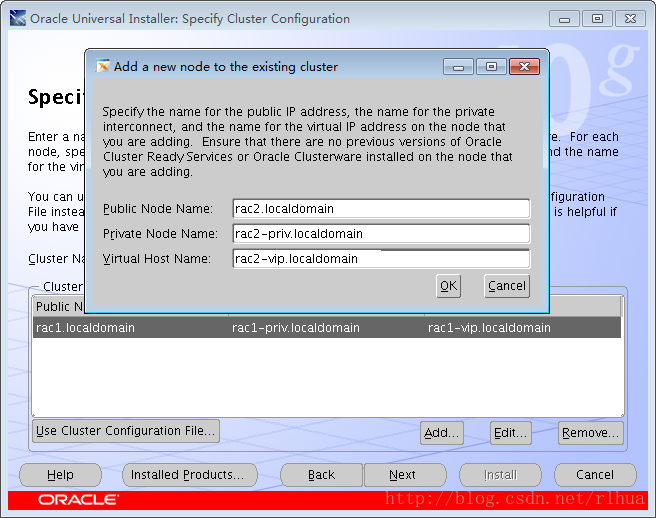This screenshot has height=518, width=656.
Task: Select the rac1.localdomain public node cell
Action: (x=131, y=327)
